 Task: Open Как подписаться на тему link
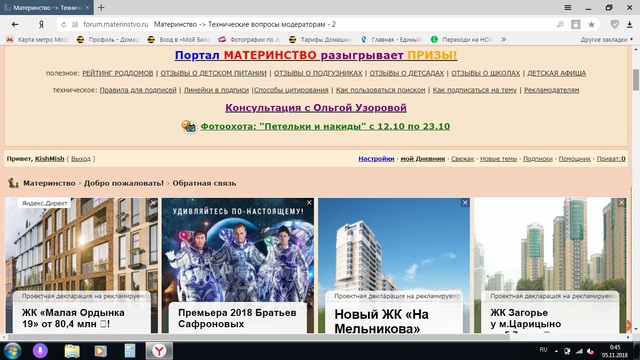click(474, 90)
